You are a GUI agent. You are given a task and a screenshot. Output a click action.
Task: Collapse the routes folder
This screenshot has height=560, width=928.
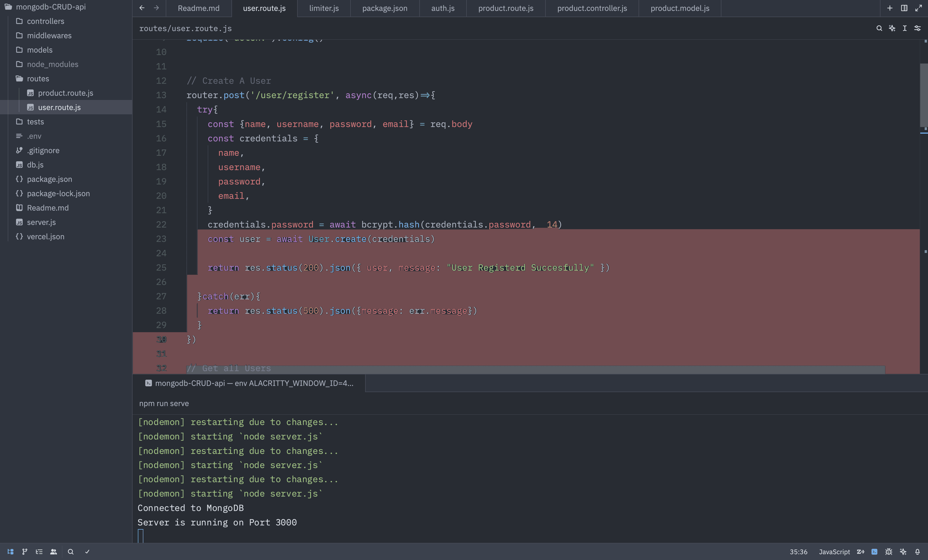(x=66, y=78)
